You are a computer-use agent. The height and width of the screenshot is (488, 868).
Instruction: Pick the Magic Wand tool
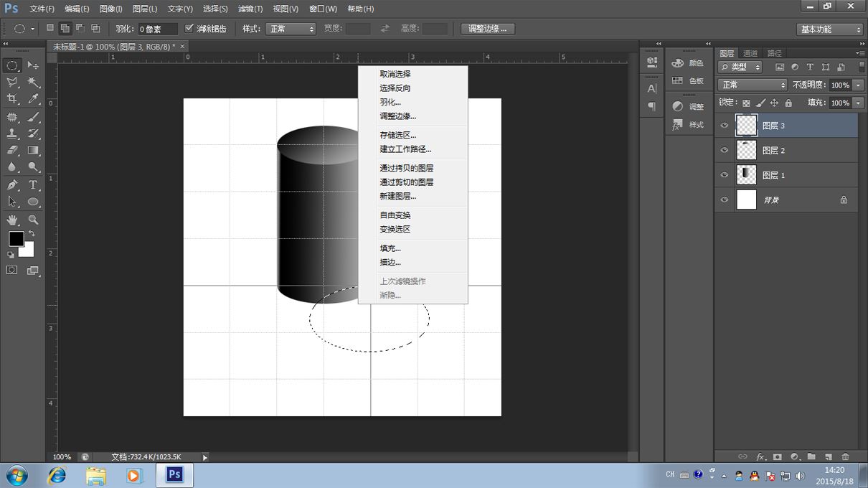33,83
